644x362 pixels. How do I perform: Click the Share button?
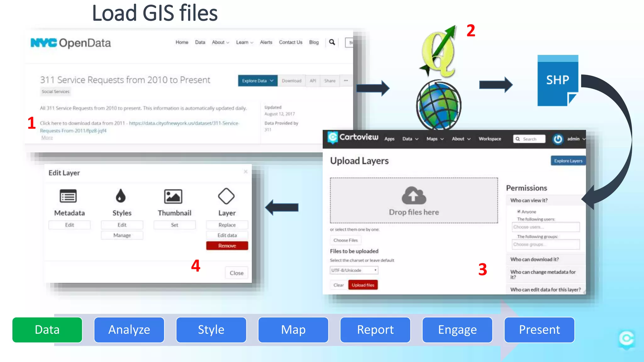[x=330, y=81]
